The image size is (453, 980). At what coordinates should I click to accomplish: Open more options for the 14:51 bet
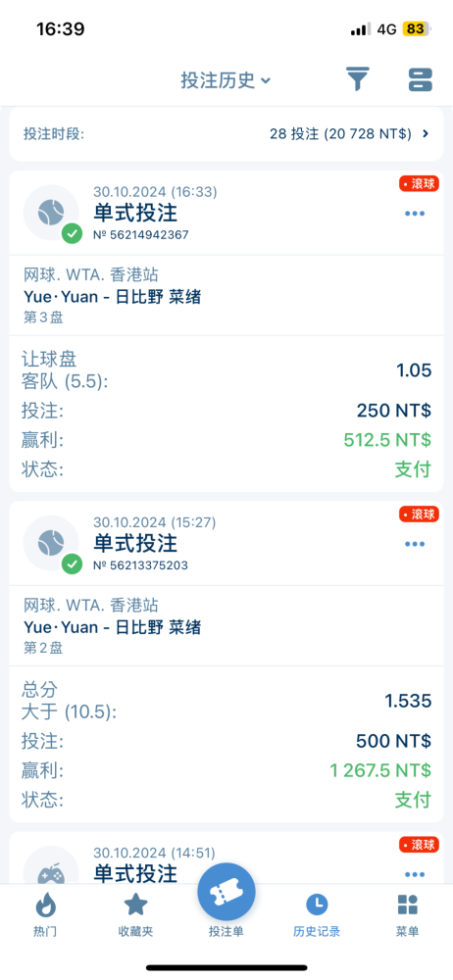(x=415, y=874)
